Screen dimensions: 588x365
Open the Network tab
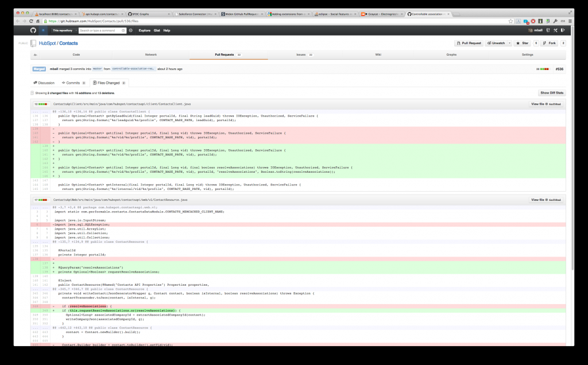tap(151, 55)
